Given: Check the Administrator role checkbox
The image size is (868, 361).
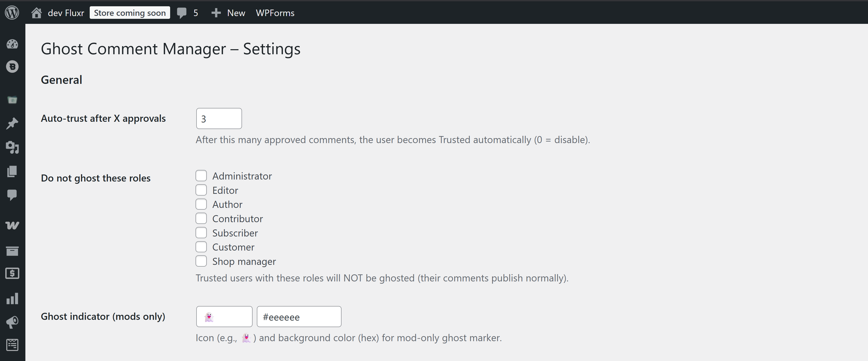Looking at the screenshot, I should 201,175.
